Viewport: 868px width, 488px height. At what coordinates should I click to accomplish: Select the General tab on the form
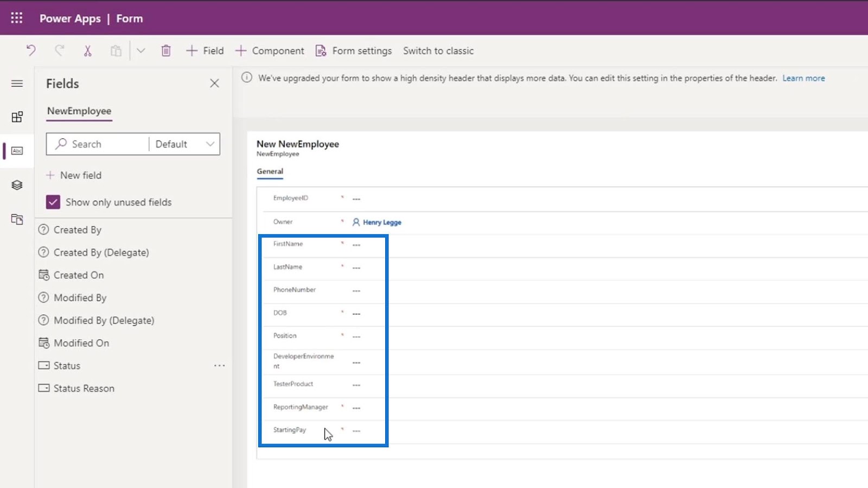tap(270, 171)
